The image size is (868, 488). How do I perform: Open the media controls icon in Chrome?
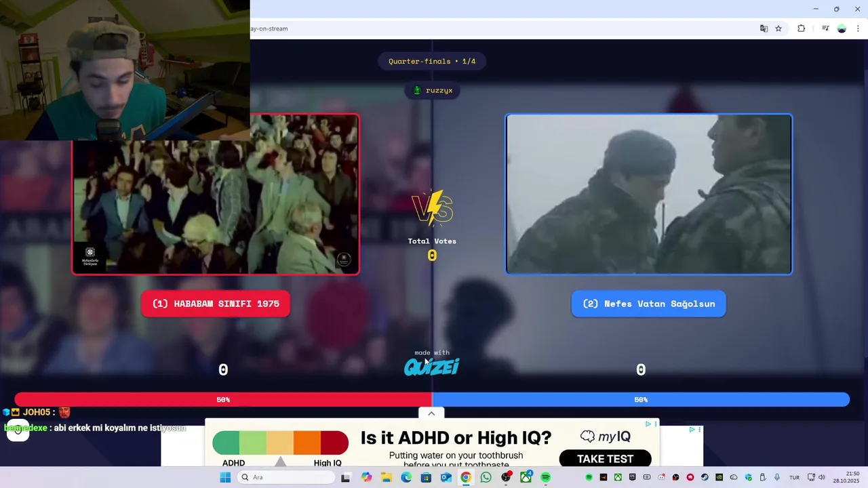[825, 28]
